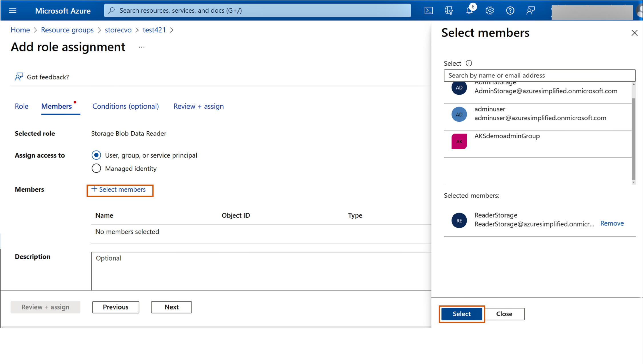
Task: Open the Review + assign tab
Action: coord(198,106)
